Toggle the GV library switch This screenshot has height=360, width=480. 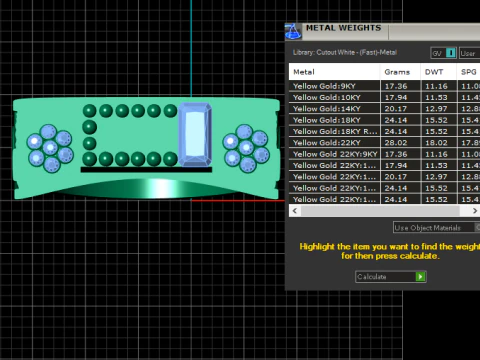[443, 53]
